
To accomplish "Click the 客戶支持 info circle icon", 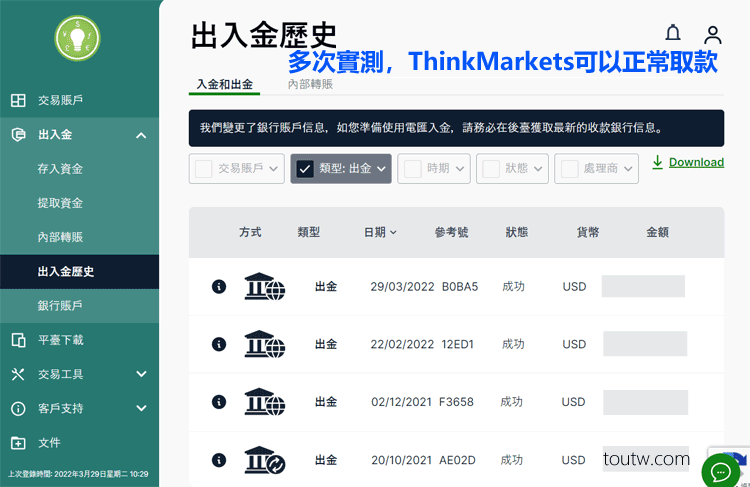I will pyautogui.click(x=18, y=409).
